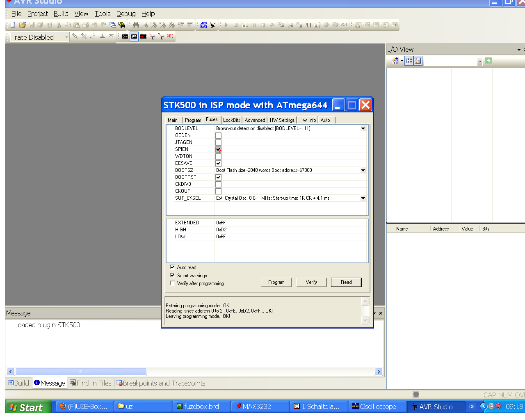
Task: Toggle the SPIEN fuse checkbox
Action: (218, 149)
